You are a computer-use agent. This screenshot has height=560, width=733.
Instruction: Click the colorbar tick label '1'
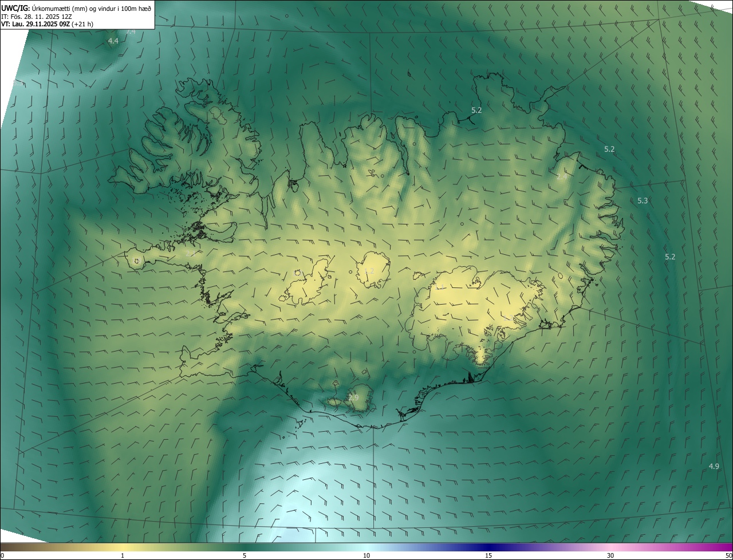[x=123, y=555]
